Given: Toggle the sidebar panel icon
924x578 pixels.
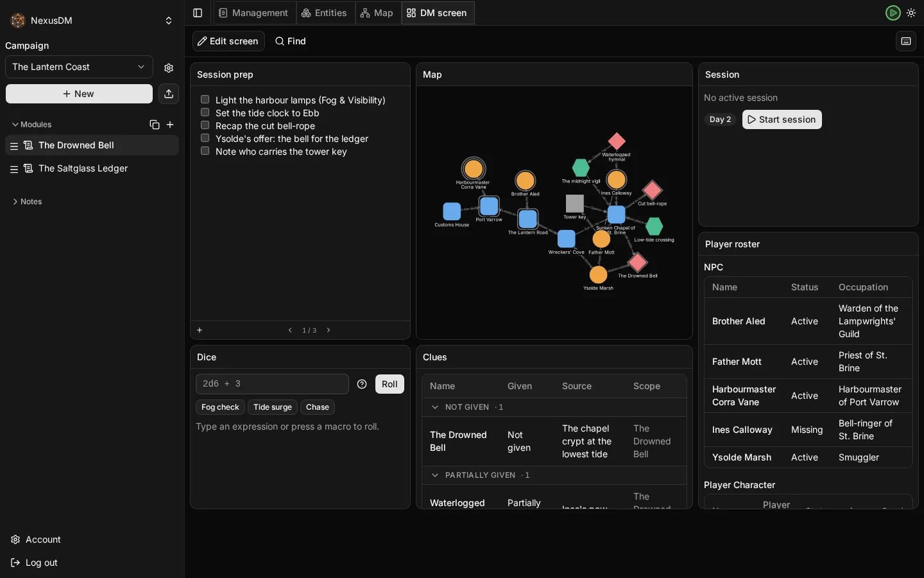Looking at the screenshot, I should point(198,13).
